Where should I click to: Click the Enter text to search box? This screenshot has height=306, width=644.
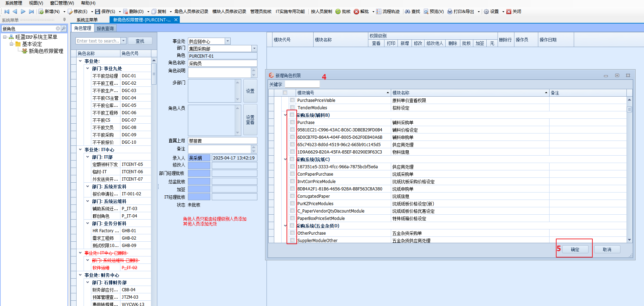pyautogui.click(x=98, y=41)
